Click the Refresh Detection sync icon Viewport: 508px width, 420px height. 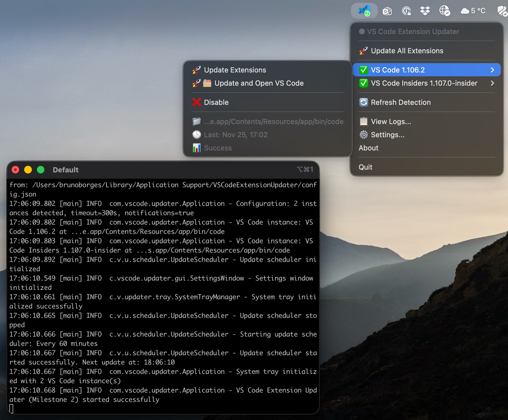pyautogui.click(x=364, y=102)
